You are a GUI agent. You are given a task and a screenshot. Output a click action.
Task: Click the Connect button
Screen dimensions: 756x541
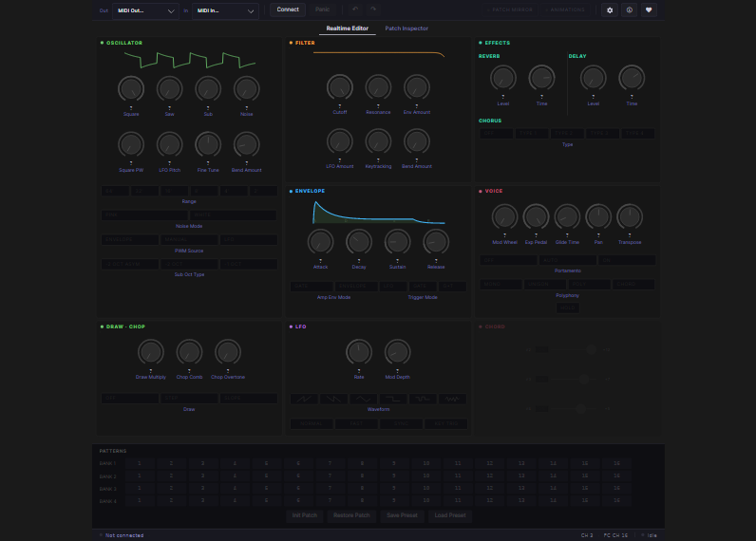point(288,9)
